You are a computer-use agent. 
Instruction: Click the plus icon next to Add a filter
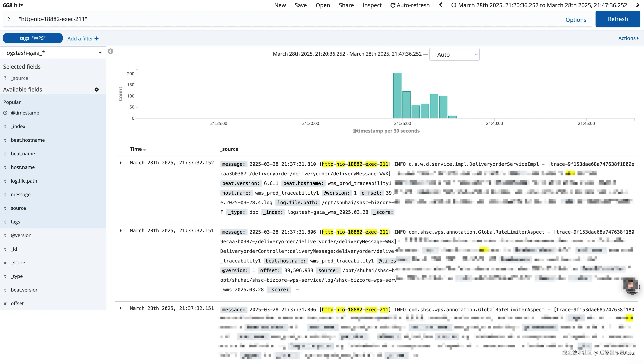pyautogui.click(x=97, y=38)
